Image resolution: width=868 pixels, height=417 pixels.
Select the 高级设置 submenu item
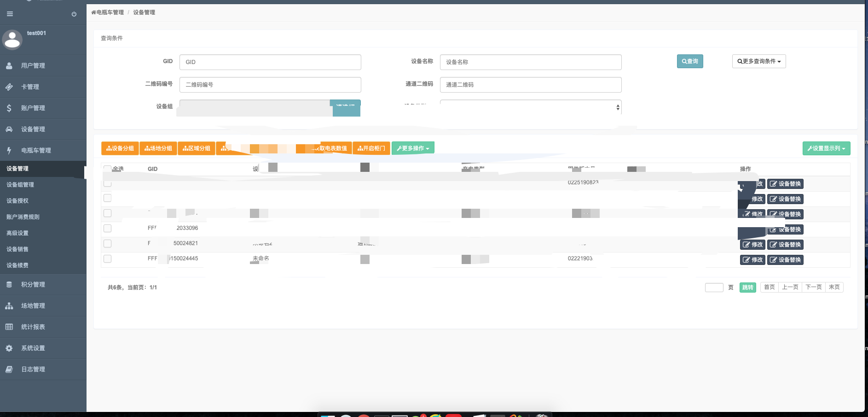click(43, 233)
